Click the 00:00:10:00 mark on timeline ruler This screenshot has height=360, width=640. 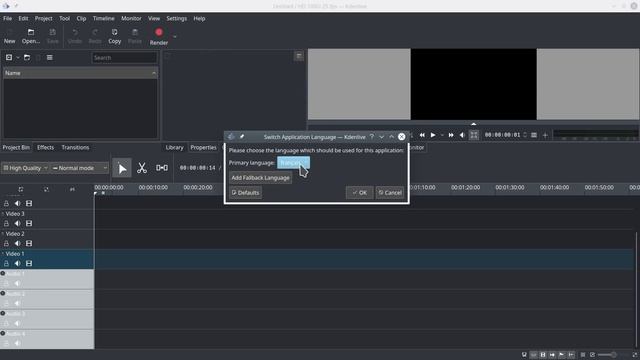[153, 187]
